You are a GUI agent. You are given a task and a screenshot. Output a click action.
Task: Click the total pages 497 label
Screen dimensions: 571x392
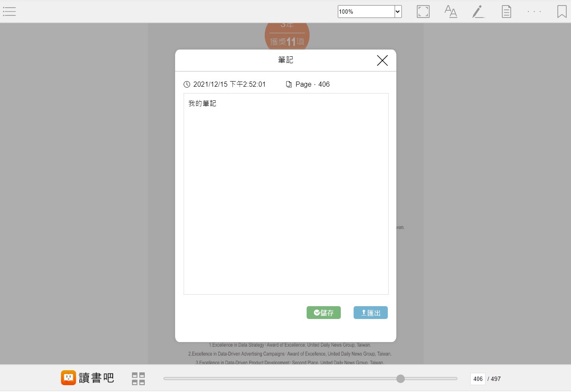pyautogui.click(x=495, y=379)
